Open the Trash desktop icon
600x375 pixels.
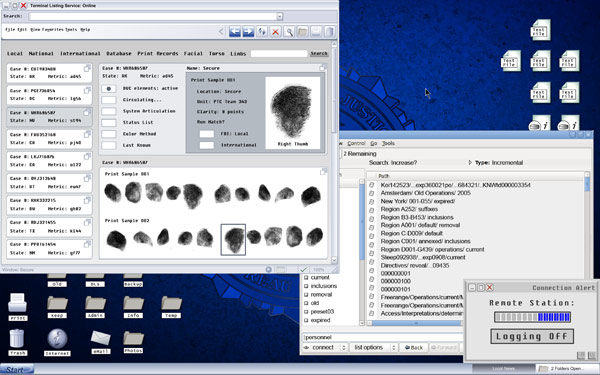pos(17,342)
